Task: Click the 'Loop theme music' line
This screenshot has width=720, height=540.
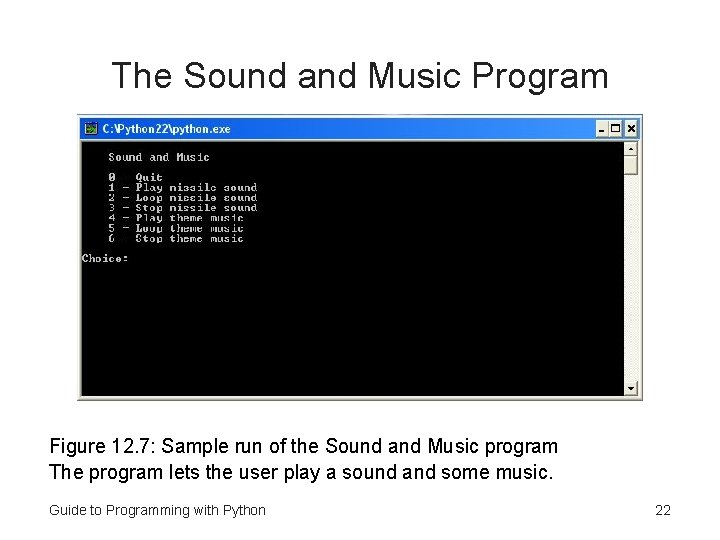Action: point(176,228)
